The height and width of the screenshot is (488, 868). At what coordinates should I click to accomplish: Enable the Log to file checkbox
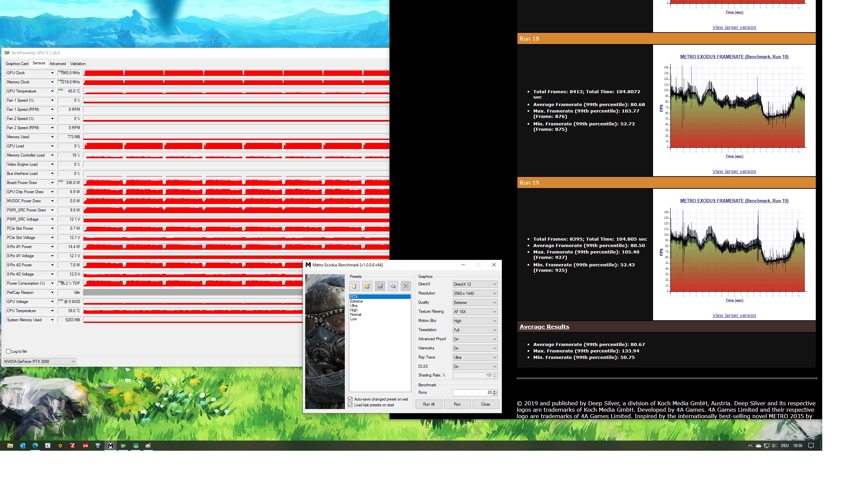8,351
